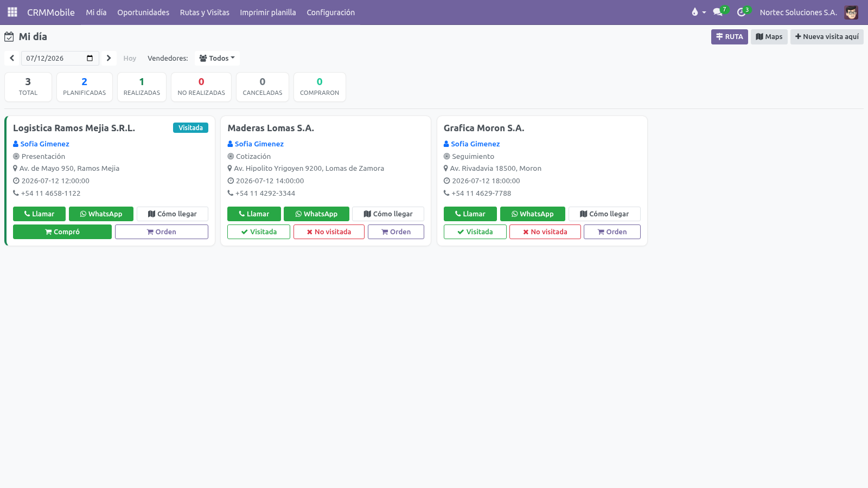
Task: Open the calendar picker icon in date field
Action: coord(90,58)
